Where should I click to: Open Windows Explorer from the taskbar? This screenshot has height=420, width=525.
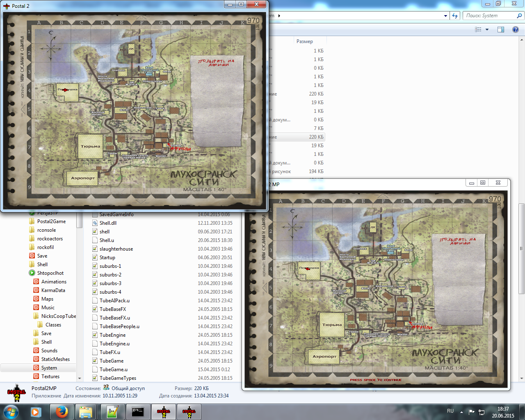(x=86, y=412)
